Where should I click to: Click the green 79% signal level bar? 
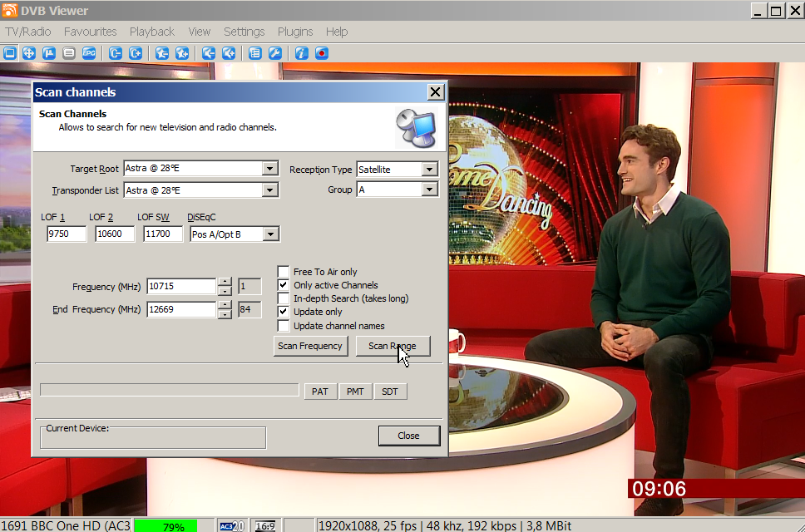click(165, 526)
